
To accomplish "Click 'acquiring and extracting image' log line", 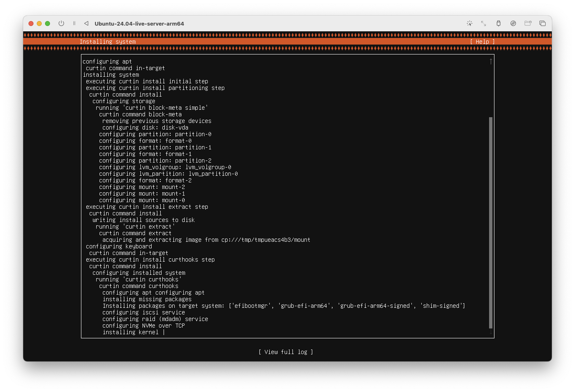I will (x=207, y=240).
